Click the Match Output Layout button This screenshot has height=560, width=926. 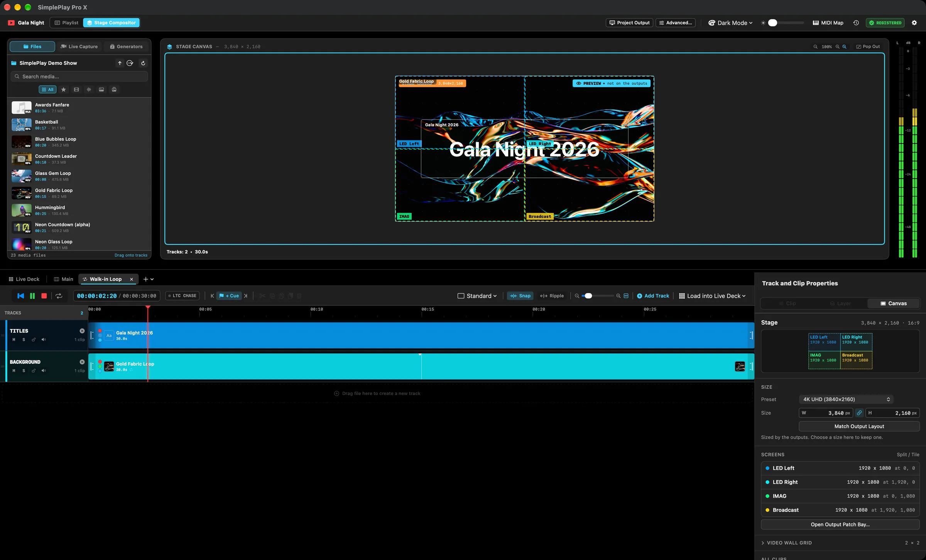click(859, 426)
